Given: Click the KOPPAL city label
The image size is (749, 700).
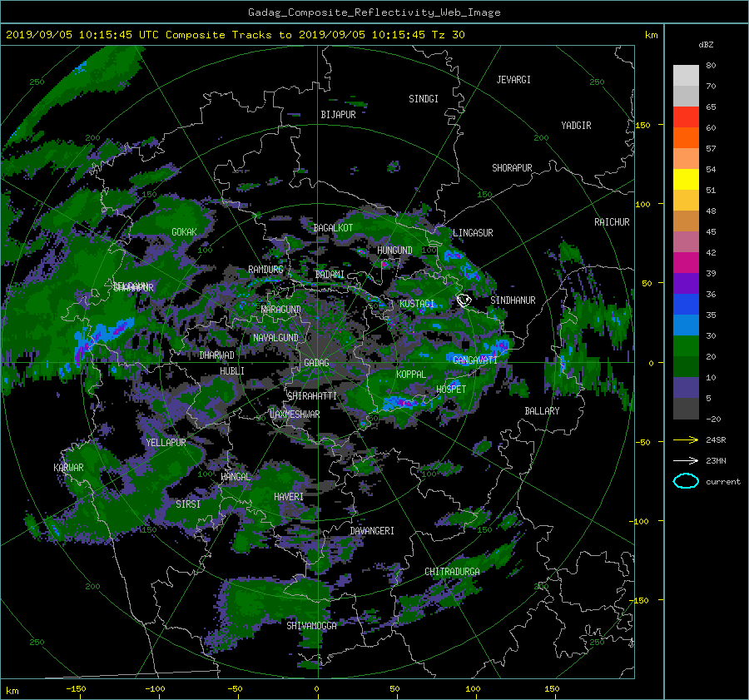Looking at the screenshot, I should tap(411, 375).
